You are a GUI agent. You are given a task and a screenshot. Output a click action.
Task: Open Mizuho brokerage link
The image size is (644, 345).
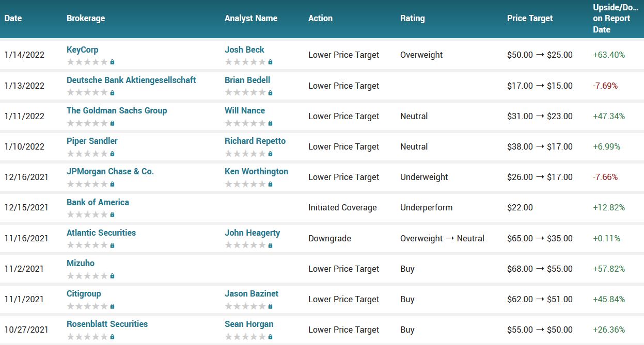tap(81, 263)
